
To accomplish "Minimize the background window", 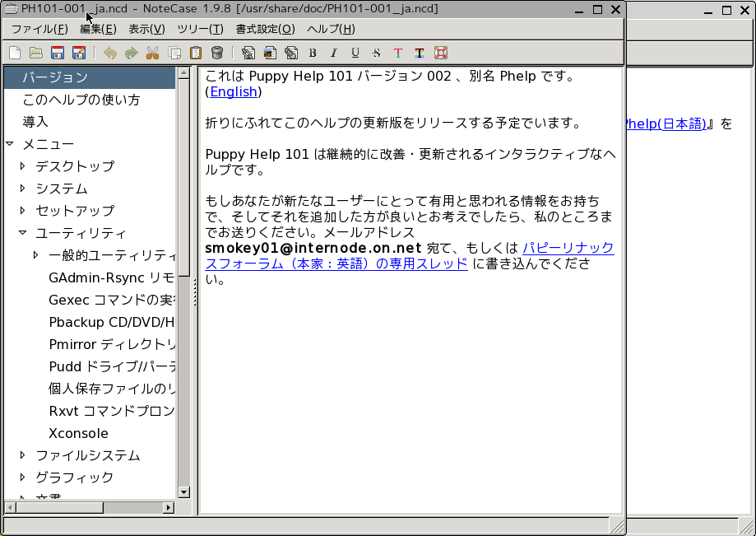I will click(707, 10).
